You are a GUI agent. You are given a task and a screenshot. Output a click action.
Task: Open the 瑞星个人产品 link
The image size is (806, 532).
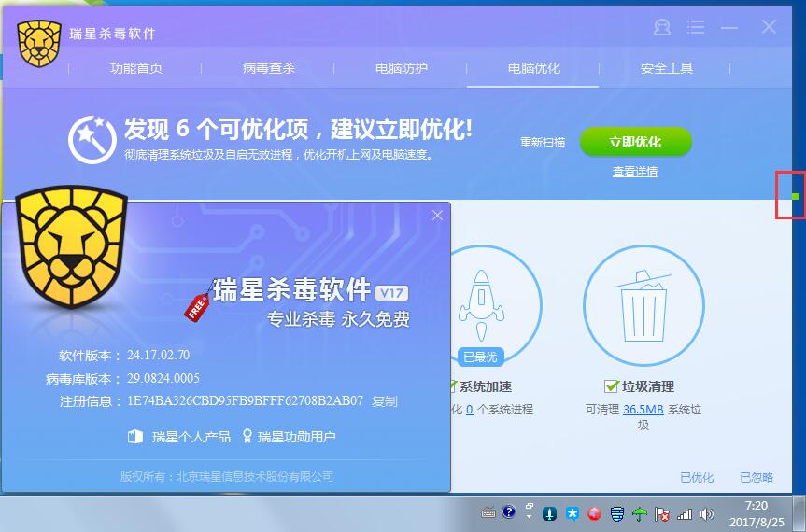pyautogui.click(x=191, y=437)
